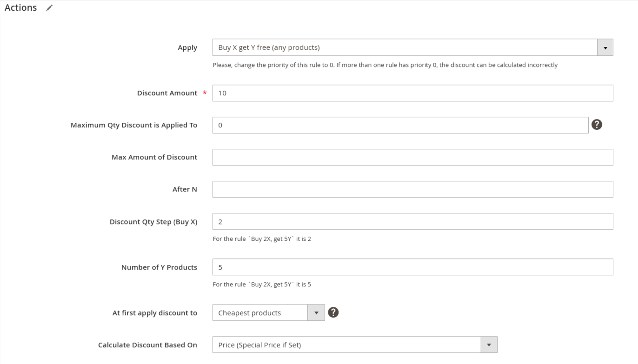Click the empty Max Amount of Discount field
638x364 pixels.
413,157
